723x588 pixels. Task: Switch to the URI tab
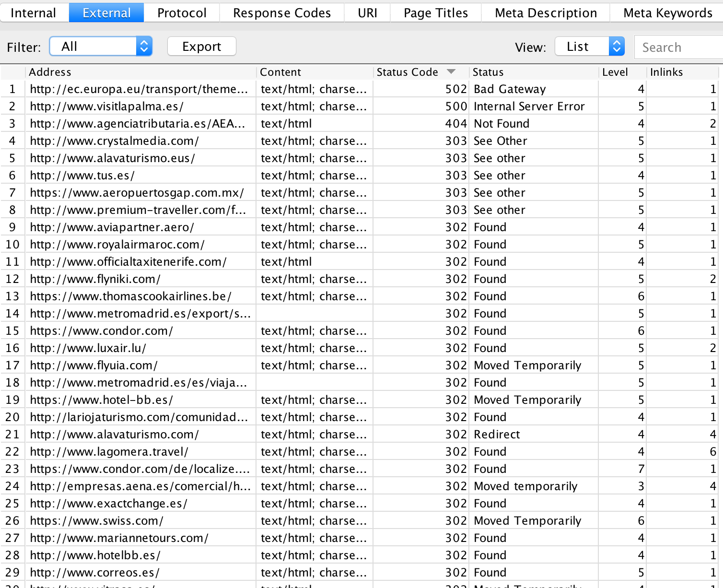pos(367,13)
